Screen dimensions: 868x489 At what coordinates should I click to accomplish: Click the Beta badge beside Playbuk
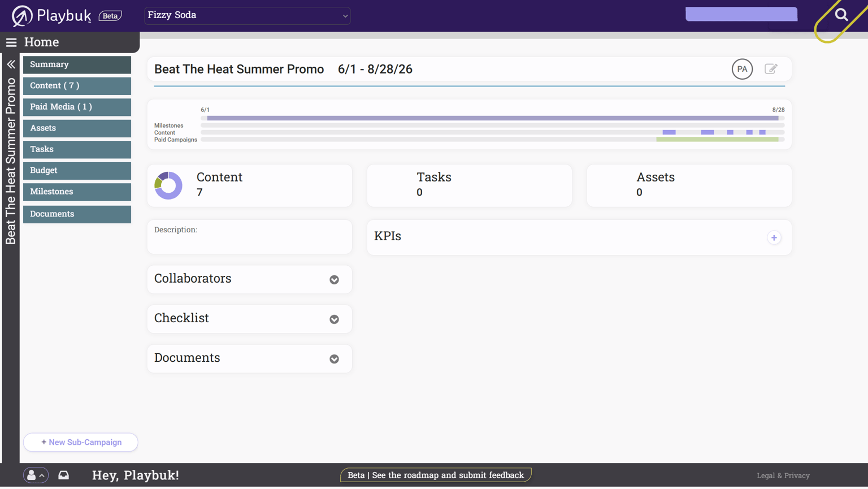[110, 16]
